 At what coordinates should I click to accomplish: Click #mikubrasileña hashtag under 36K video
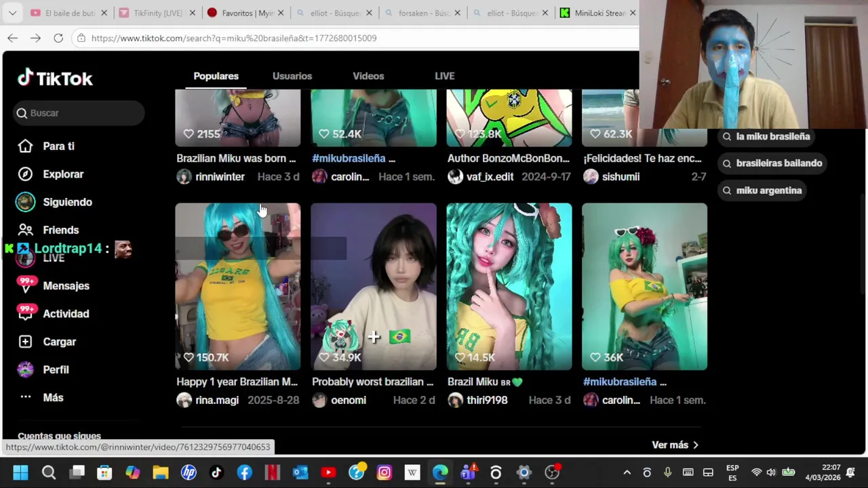tap(620, 382)
